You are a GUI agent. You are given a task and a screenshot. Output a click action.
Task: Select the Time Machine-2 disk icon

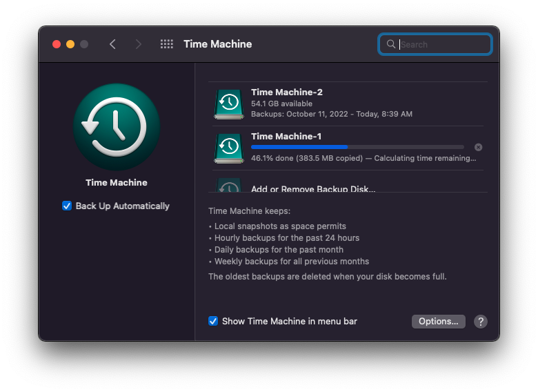click(229, 104)
